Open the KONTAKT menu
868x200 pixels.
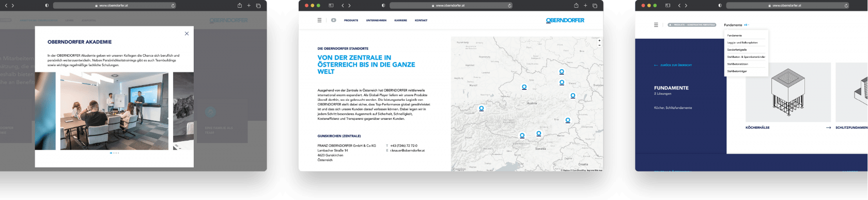421,20
